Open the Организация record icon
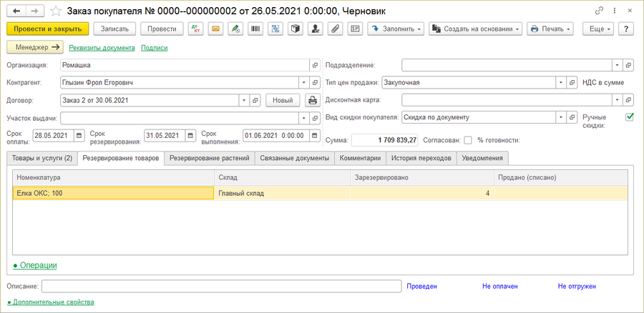 pyautogui.click(x=315, y=65)
